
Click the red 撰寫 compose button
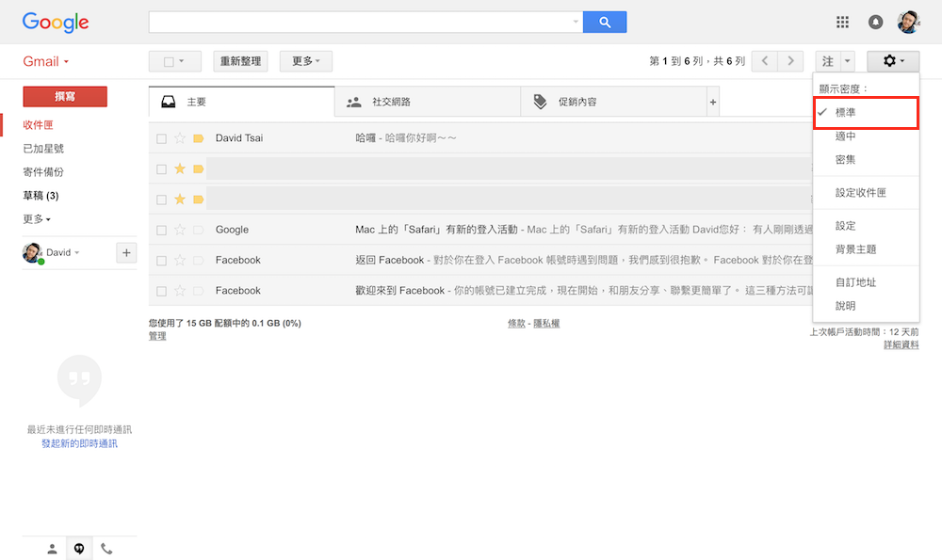coord(65,96)
